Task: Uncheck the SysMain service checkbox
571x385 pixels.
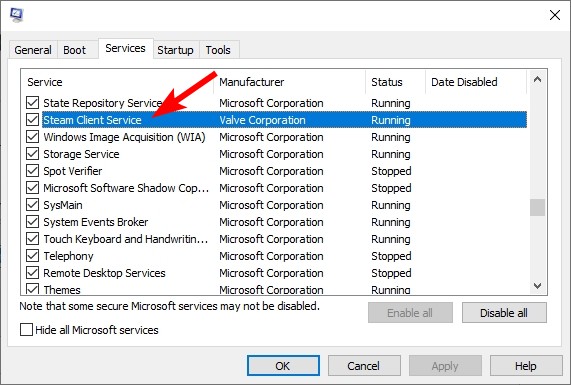Action: 32,205
